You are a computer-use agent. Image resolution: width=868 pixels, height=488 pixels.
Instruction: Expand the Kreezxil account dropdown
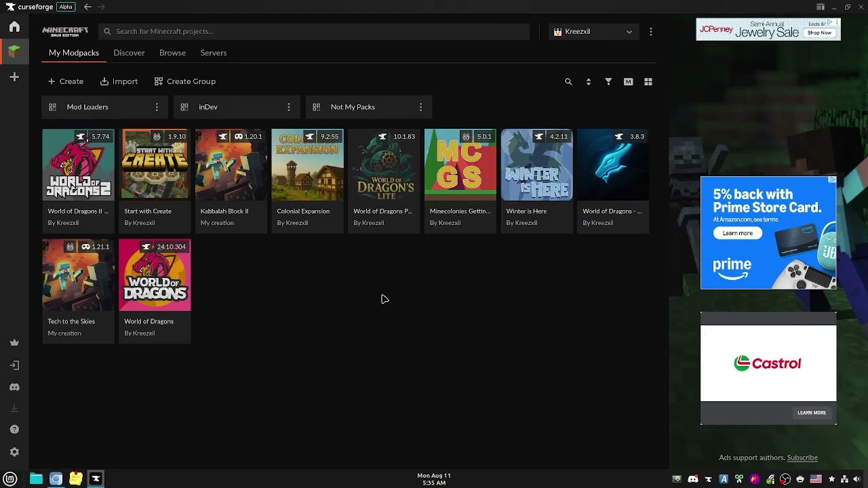click(593, 31)
